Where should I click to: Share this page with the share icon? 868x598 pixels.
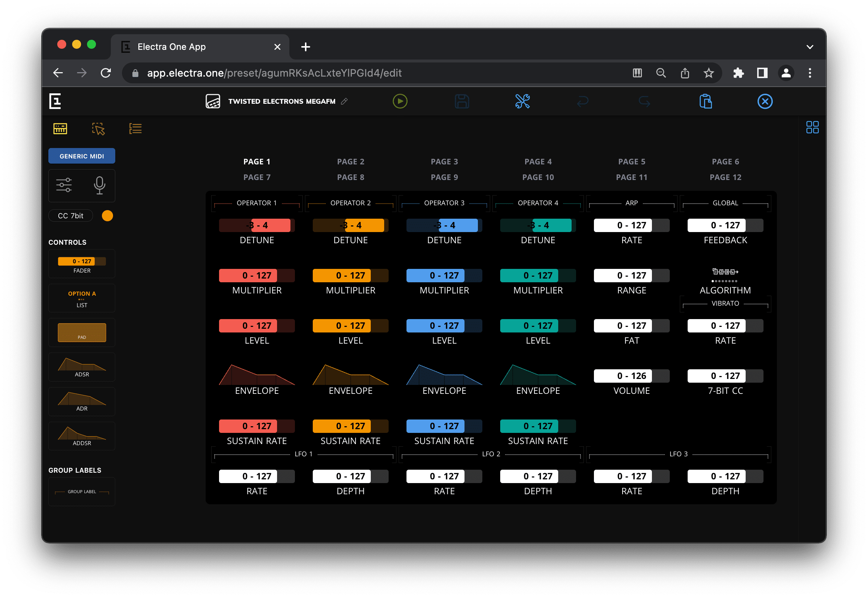(x=684, y=73)
